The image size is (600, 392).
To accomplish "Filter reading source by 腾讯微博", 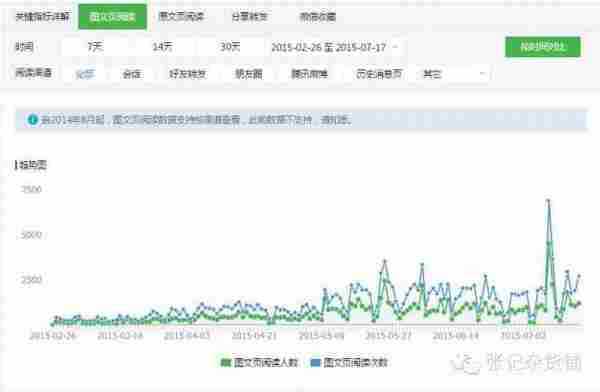I will (x=310, y=74).
